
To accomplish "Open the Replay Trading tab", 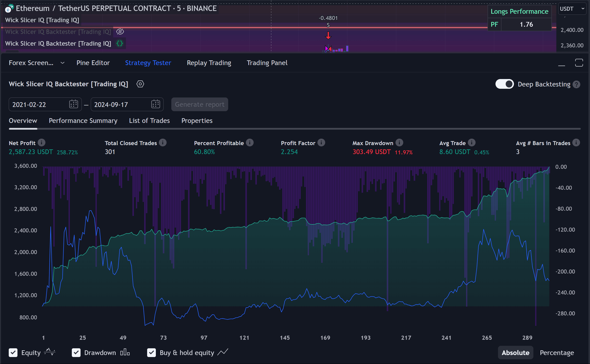I will tap(209, 63).
